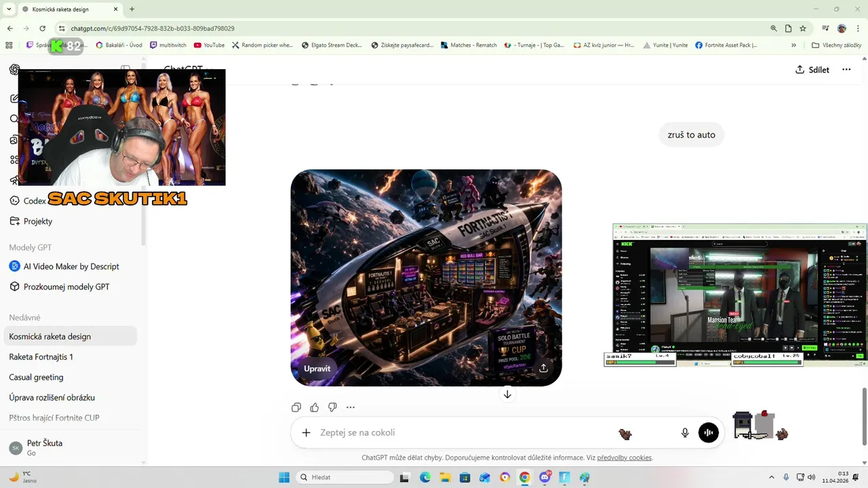Go back in browser history
The width and height of the screenshot is (868, 488).
pyautogui.click(x=10, y=28)
